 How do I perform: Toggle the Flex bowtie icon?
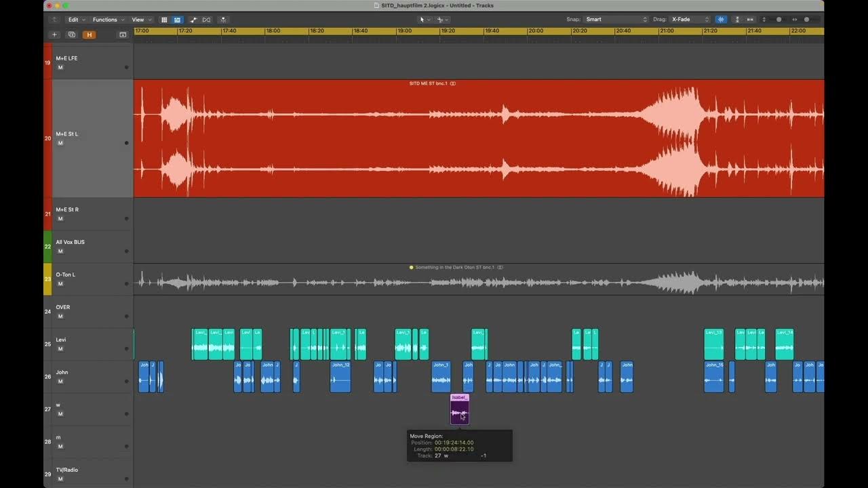pyautogui.click(x=207, y=20)
